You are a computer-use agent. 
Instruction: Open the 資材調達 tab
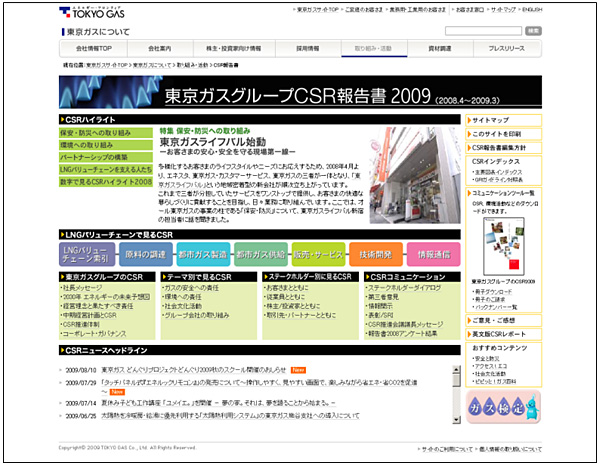[440, 49]
